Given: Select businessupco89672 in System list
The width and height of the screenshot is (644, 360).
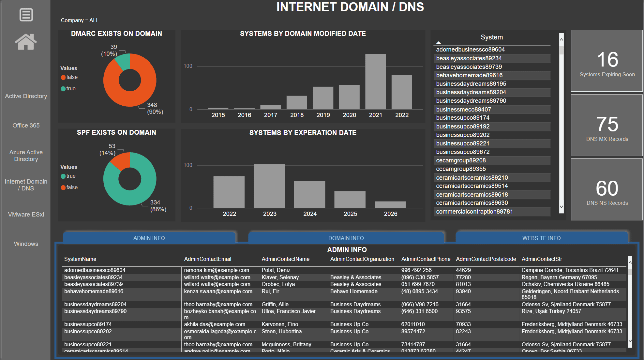Looking at the screenshot, I should coord(492,152).
